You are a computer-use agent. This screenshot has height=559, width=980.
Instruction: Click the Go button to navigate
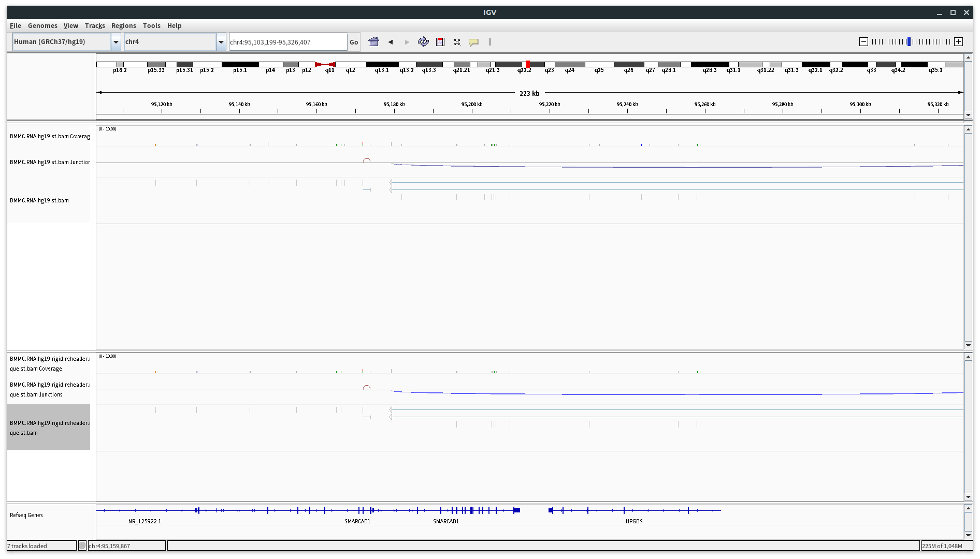(x=354, y=42)
